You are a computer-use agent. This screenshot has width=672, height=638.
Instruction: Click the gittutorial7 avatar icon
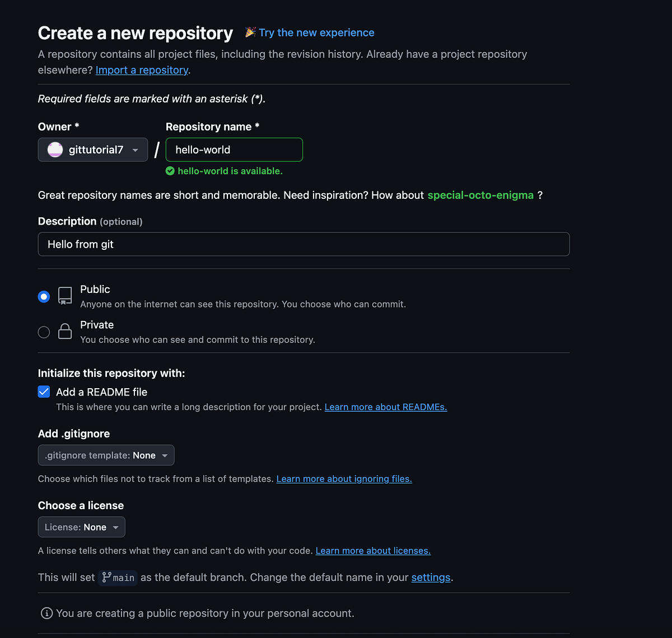pos(55,150)
